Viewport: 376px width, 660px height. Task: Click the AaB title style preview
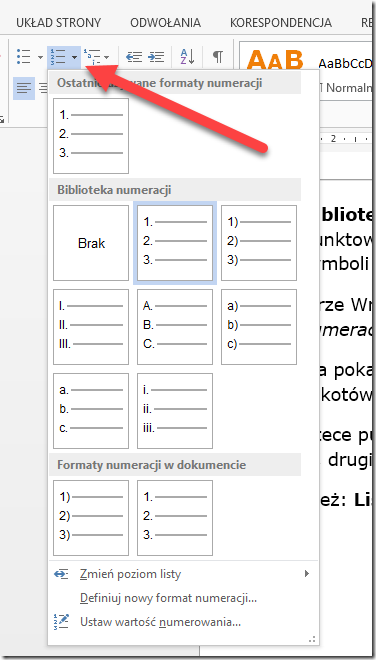coord(275,60)
